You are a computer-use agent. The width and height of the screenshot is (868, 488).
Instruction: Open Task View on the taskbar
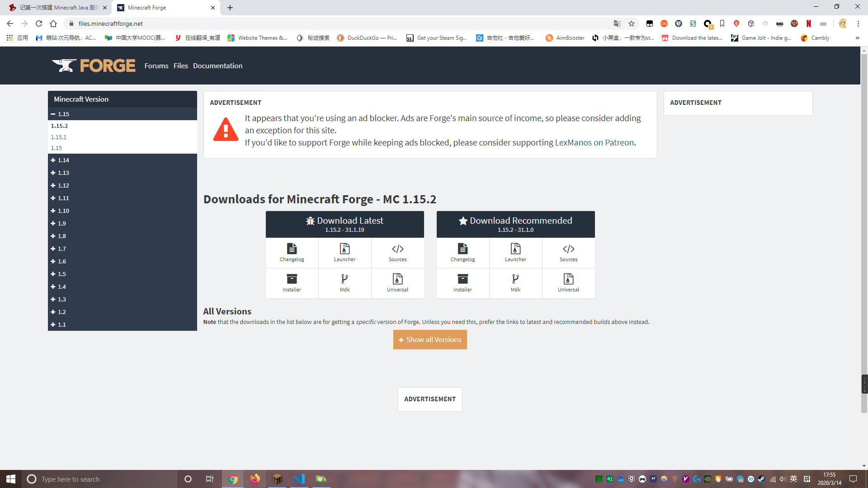tap(209, 479)
